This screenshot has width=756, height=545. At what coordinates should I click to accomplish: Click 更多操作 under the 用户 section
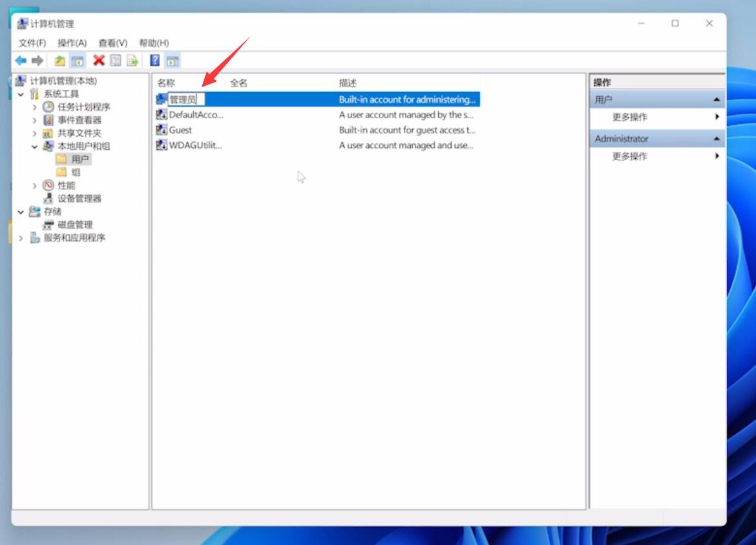pyautogui.click(x=629, y=117)
